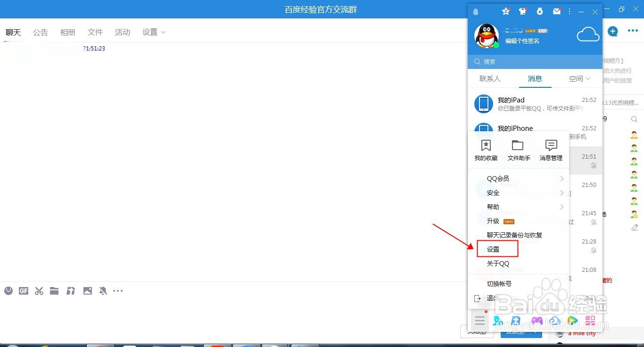Expand the QQ会员 submenu
This screenshot has width=644, height=347.
tap(519, 178)
